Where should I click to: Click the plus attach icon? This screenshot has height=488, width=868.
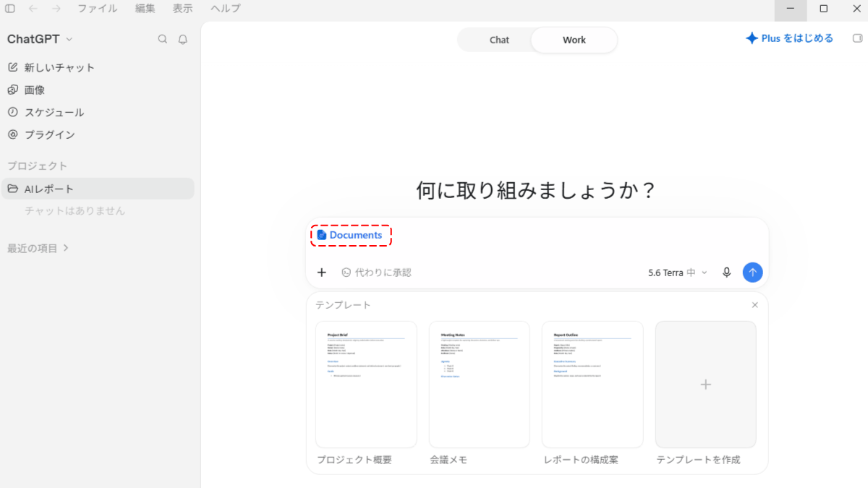tap(322, 273)
